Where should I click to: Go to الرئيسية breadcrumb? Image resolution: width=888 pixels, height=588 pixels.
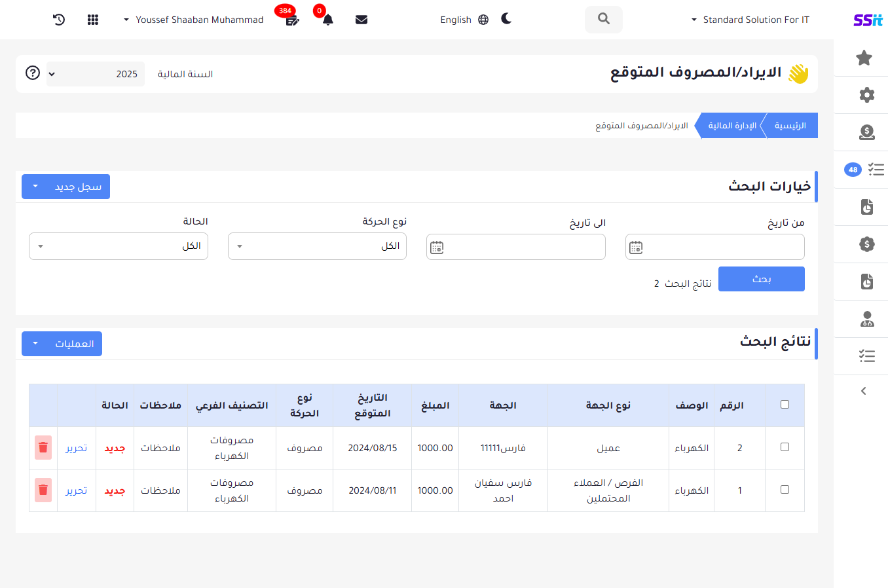click(x=790, y=126)
